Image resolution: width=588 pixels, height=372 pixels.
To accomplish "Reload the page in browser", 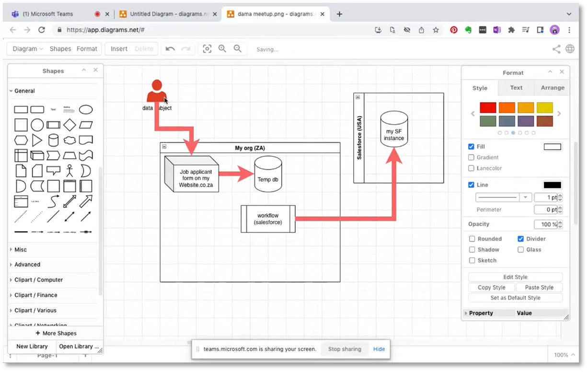I will (42, 30).
